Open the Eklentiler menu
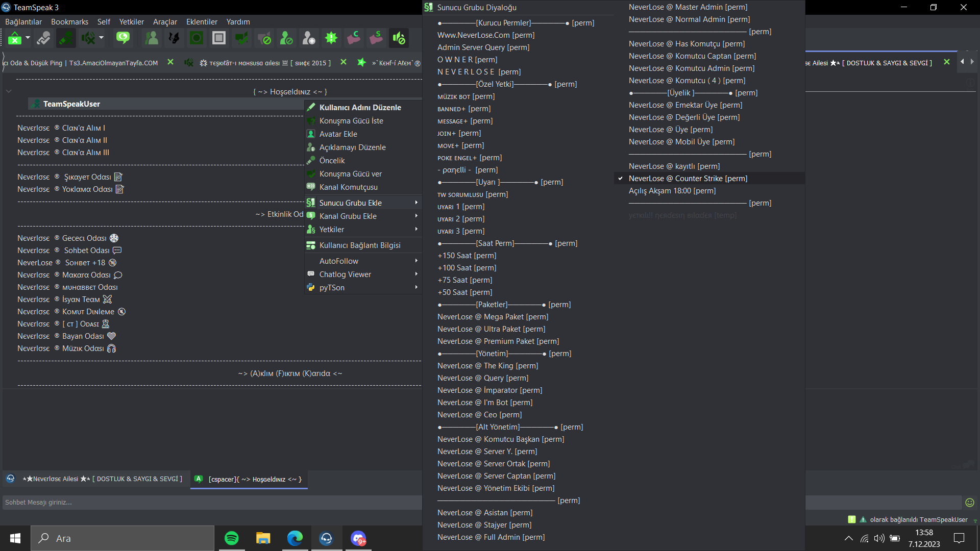Viewport: 980px width, 551px height. tap(202, 22)
